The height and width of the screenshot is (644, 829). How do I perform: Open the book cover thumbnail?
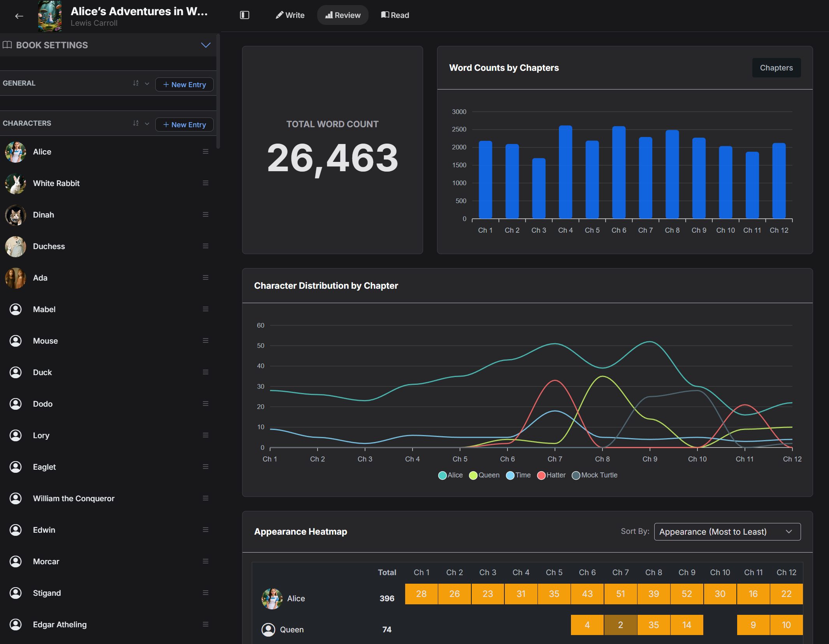[50, 16]
